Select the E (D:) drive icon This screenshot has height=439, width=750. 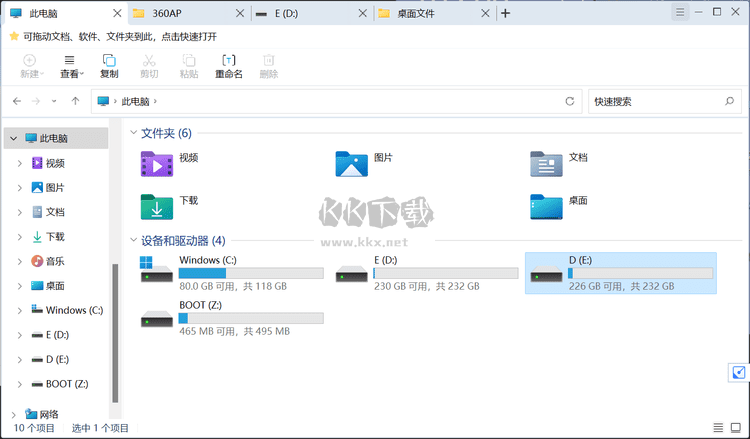click(352, 274)
